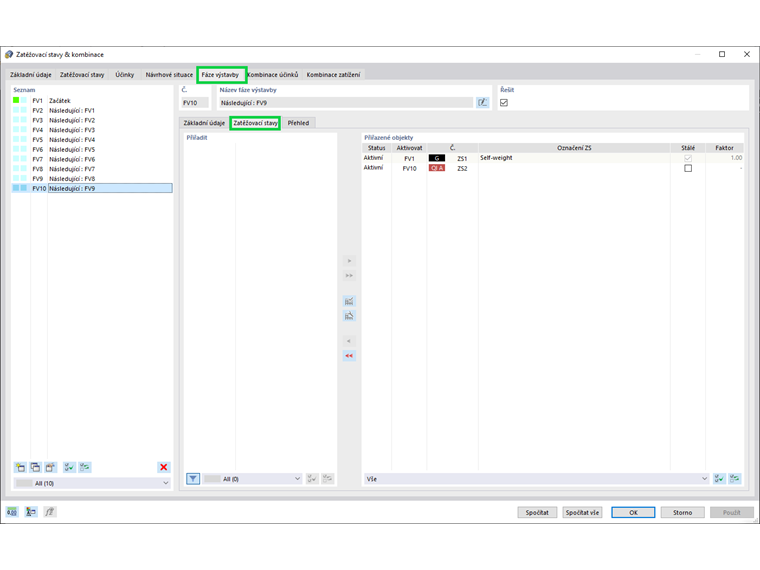The height and width of the screenshot is (570, 760).
Task: Select FV9 Následující : FV8 row
Action: (92, 178)
